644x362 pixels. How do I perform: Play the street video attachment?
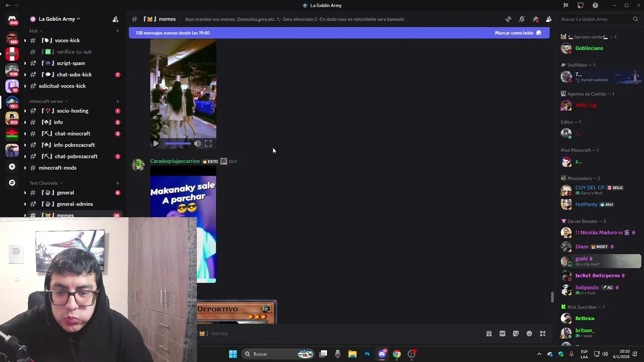(156, 144)
